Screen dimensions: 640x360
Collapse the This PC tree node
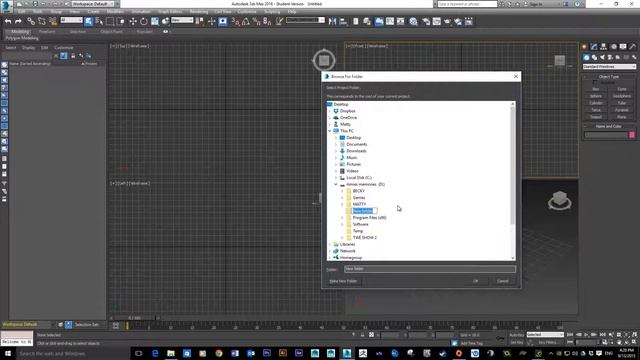point(330,131)
